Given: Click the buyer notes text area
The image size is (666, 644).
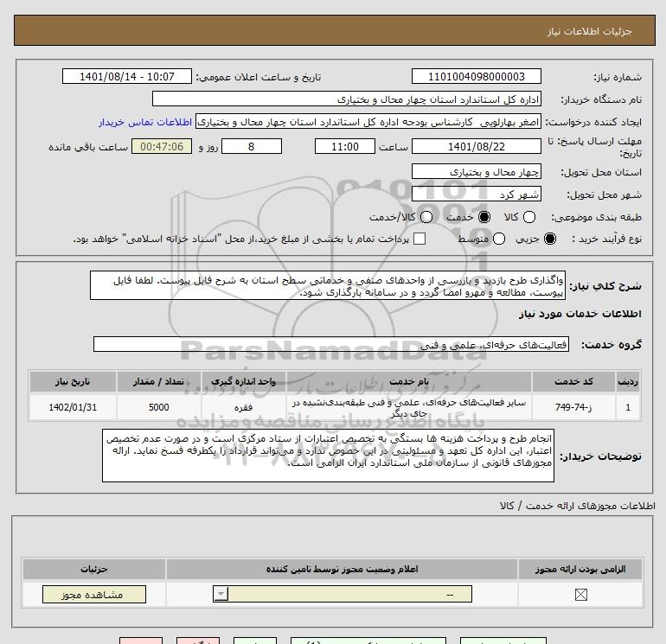Looking at the screenshot, I should click(328, 456).
